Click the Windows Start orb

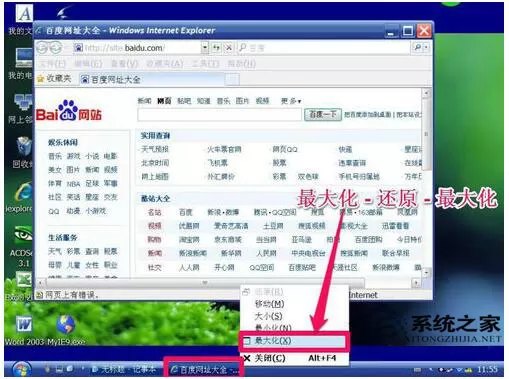[22, 369]
